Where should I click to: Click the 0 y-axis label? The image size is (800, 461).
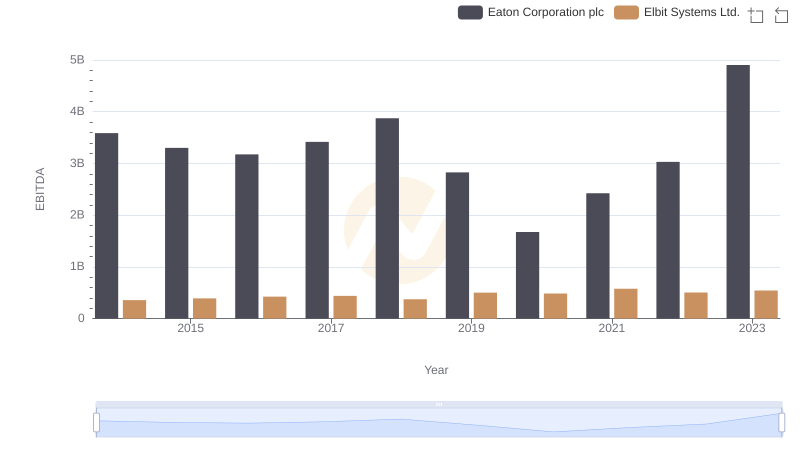(81, 318)
